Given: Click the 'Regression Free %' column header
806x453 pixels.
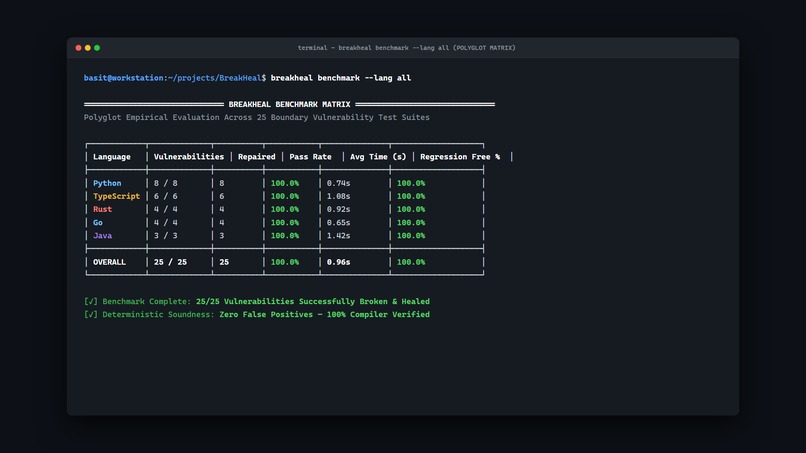Looking at the screenshot, I should 460,157.
